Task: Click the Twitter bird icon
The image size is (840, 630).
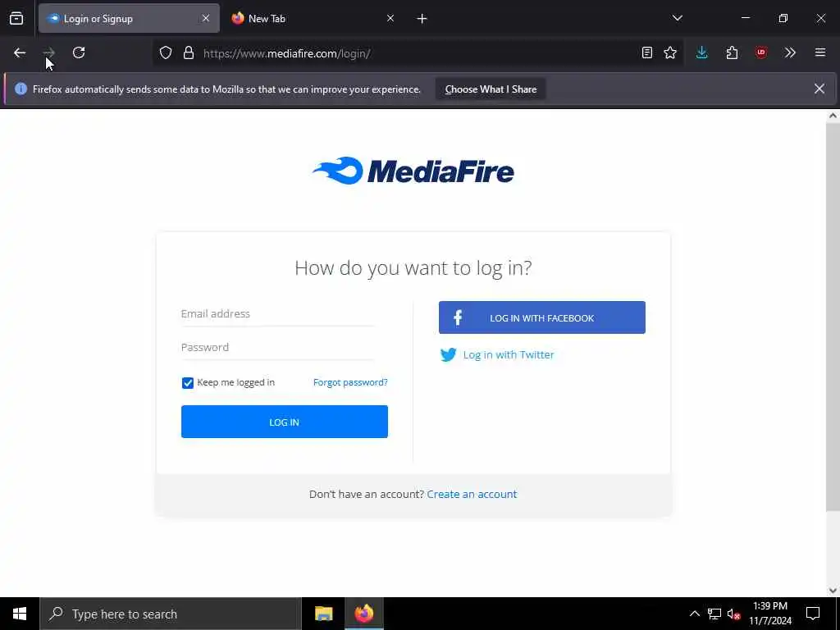Action: click(449, 354)
